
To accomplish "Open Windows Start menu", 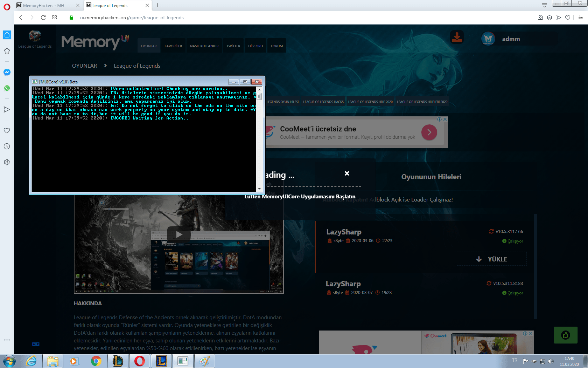I will [x=9, y=361].
